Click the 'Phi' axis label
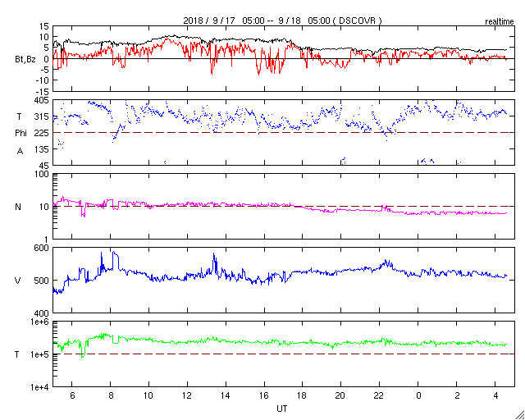Viewport: 525px width, 420px height. pyautogui.click(x=21, y=133)
